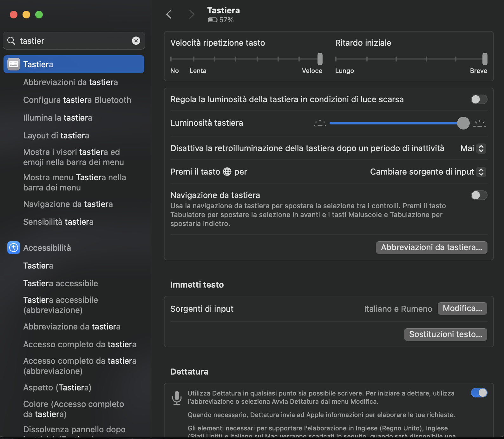The width and height of the screenshot is (504, 439).
Task: Click the search magnifier icon
Action: [11, 41]
